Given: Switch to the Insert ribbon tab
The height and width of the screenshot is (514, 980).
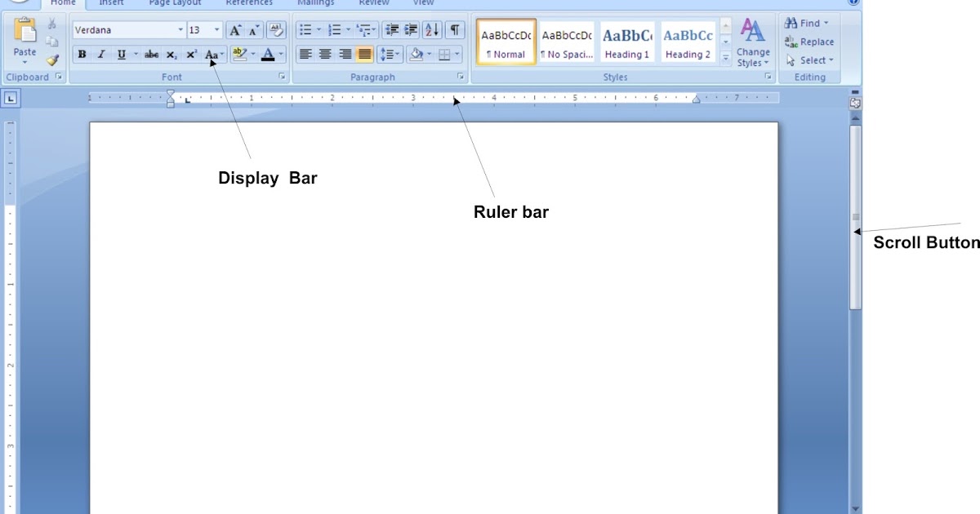Looking at the screenshot, I should [110, 3].
